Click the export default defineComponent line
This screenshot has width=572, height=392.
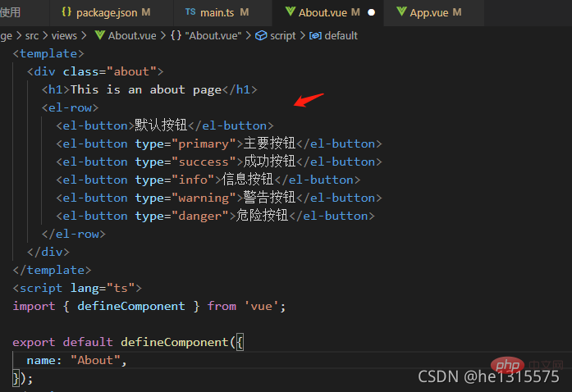(128, 343)
